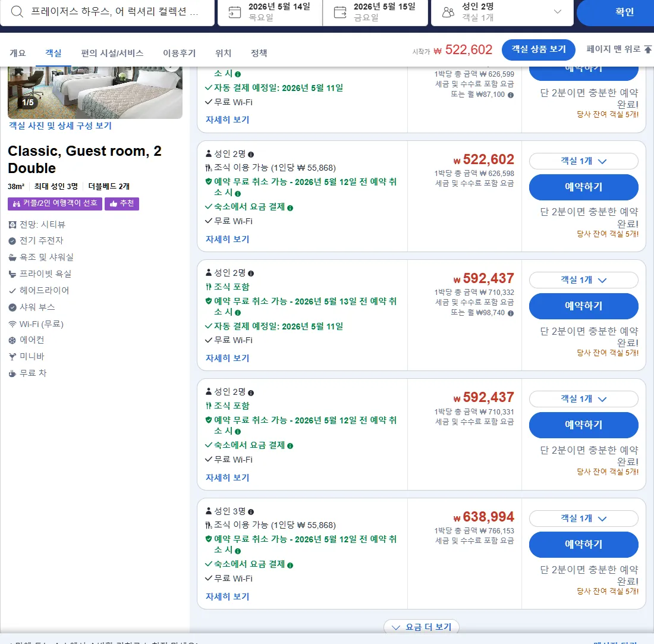Click the search magnifier icon
Screen dimensions: 654x644
pos(17,12)
